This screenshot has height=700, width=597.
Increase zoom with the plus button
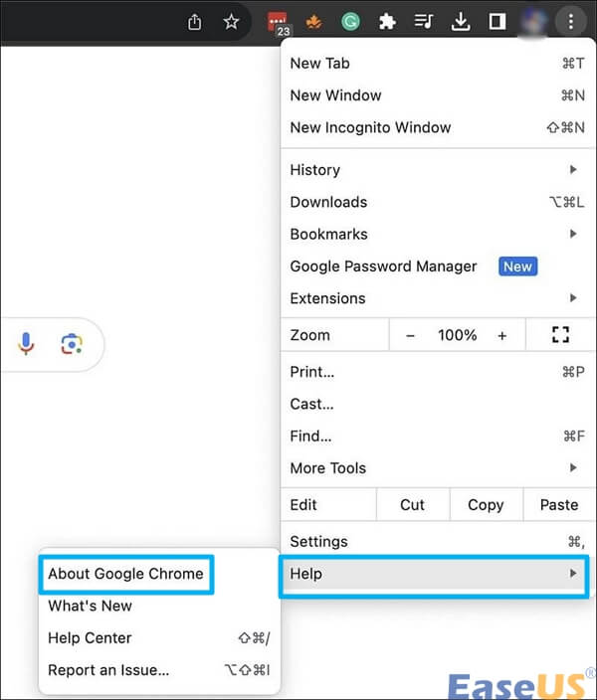502,336
